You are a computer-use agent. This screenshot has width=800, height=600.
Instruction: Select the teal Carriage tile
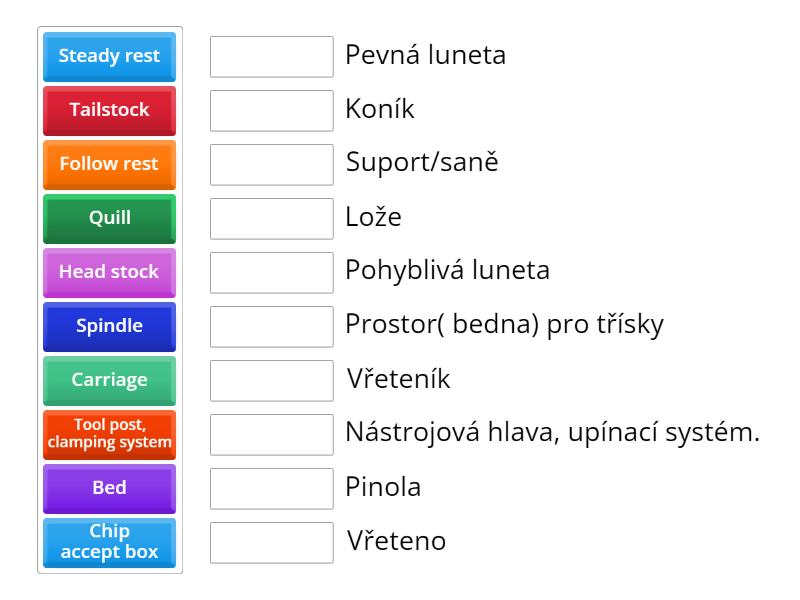[109, 380]
